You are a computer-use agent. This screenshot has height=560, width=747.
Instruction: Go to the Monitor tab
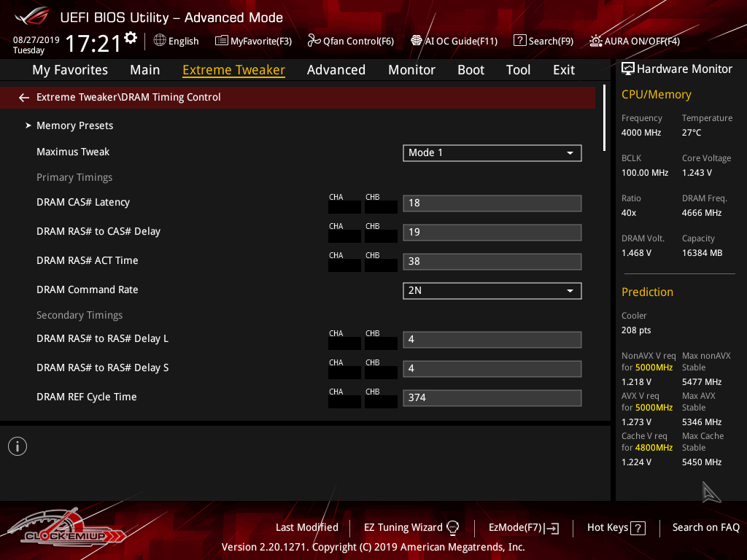tap(411, 70)
